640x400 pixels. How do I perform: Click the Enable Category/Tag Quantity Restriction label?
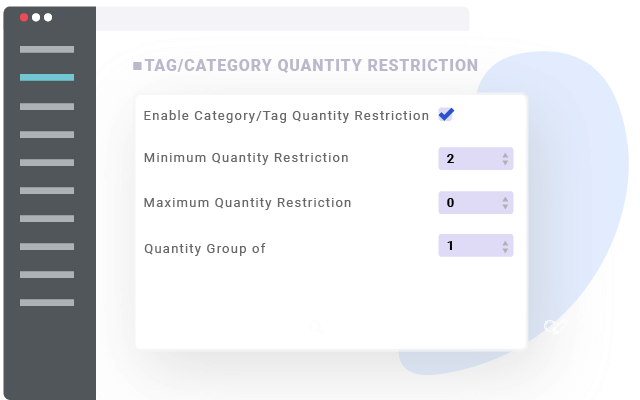click(x=286, y=116)
